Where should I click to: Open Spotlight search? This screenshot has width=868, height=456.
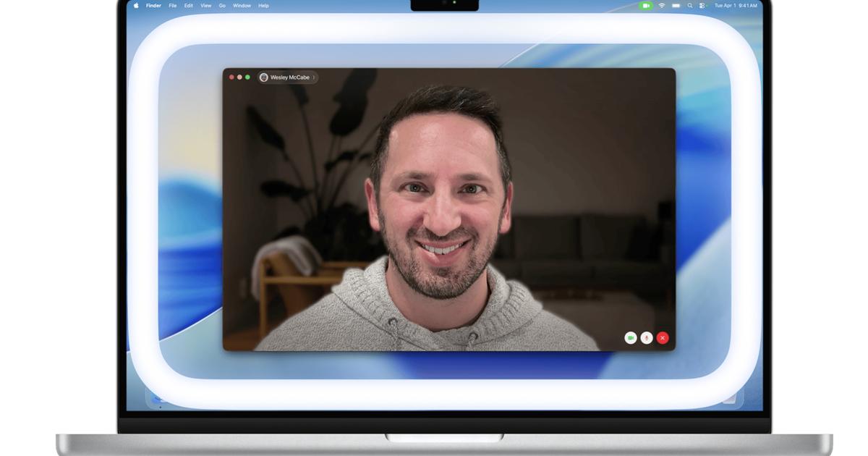(690, 6)
